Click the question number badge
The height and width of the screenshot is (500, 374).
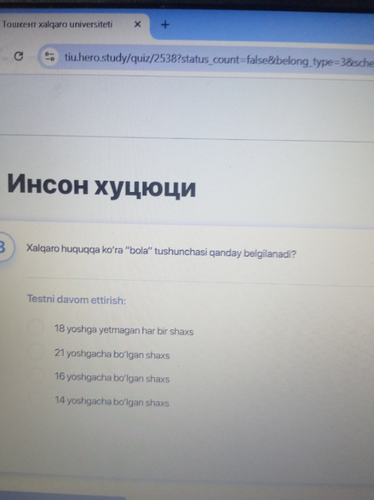point(4,247)
